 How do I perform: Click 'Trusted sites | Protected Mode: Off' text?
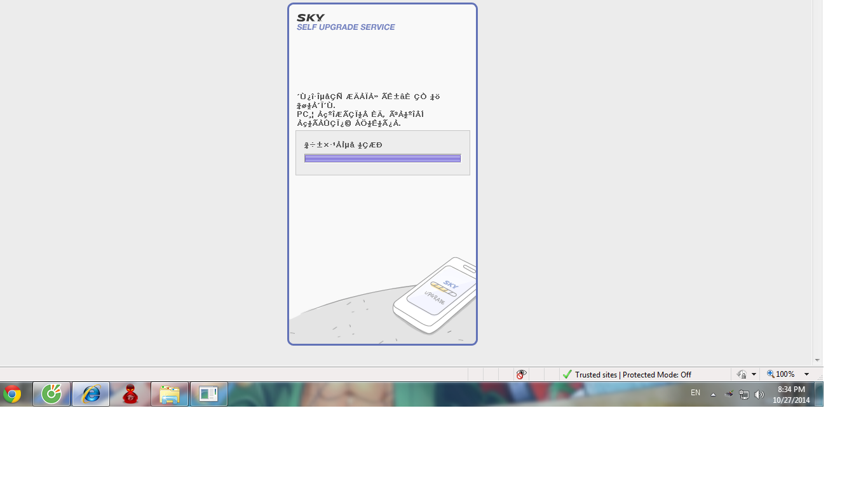pyautogui.click(x=633, y=374)
